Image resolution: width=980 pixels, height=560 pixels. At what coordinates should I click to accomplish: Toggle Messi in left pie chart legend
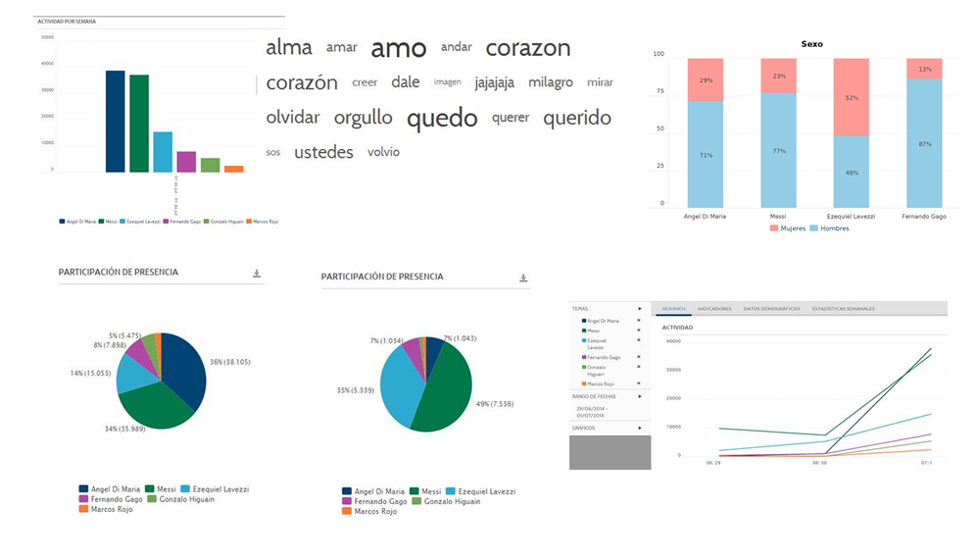[161, 489]
